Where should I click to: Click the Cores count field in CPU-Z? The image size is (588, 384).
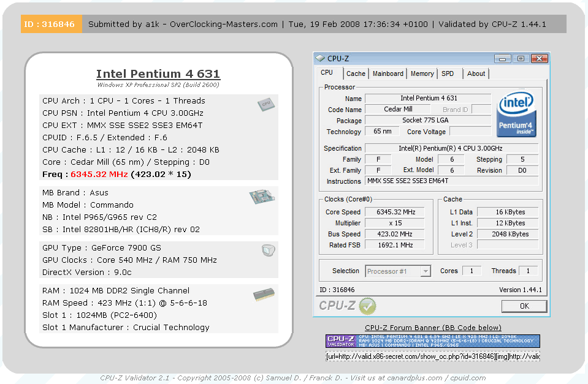(x=472, y=271)
